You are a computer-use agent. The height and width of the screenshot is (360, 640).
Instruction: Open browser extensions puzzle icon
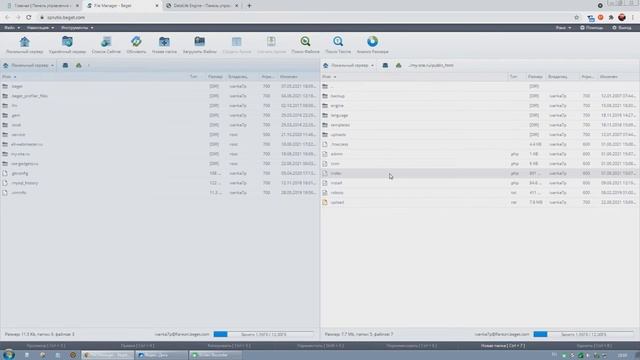click(611, 18)
